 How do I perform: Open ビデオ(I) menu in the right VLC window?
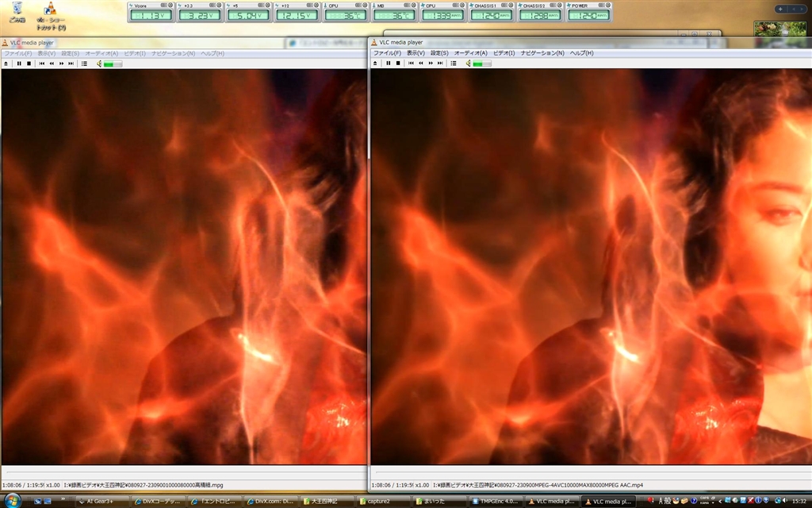pos(504,53)
